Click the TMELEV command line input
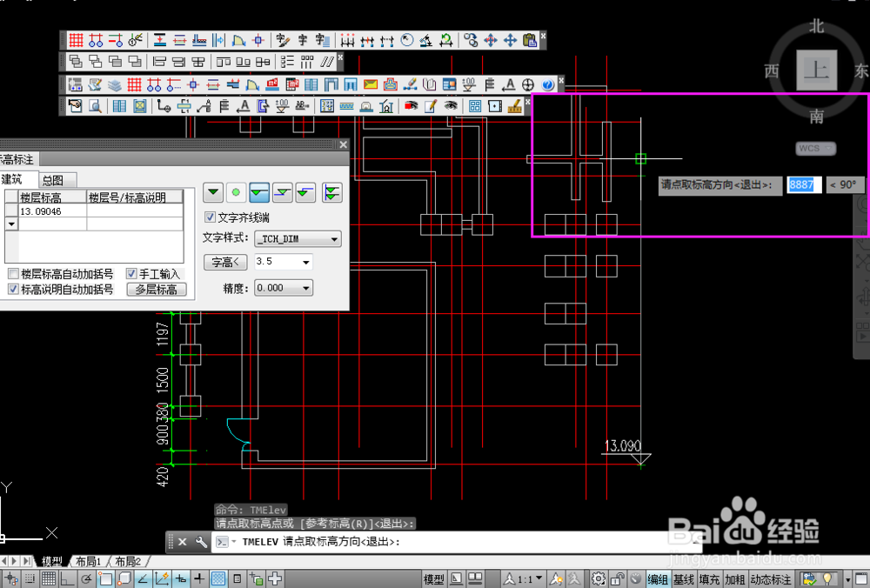The height and width of the screenshot is (588, 870). click(x=455, y=542)
